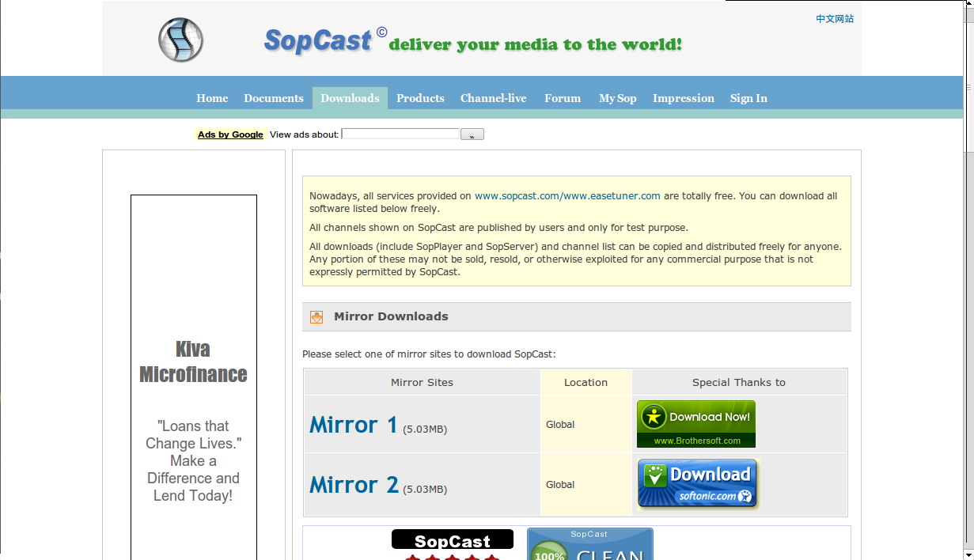Click the Special Thanks to column header

739,382
